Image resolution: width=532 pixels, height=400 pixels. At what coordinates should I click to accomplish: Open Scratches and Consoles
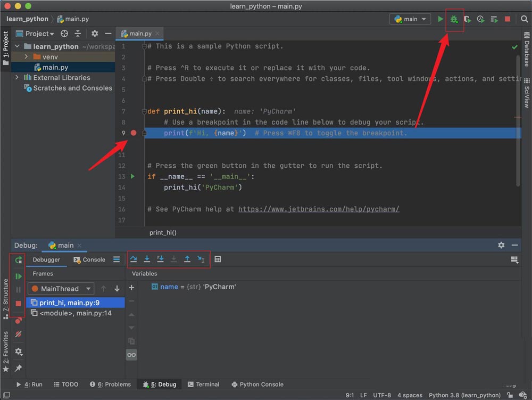coord(68,88)
